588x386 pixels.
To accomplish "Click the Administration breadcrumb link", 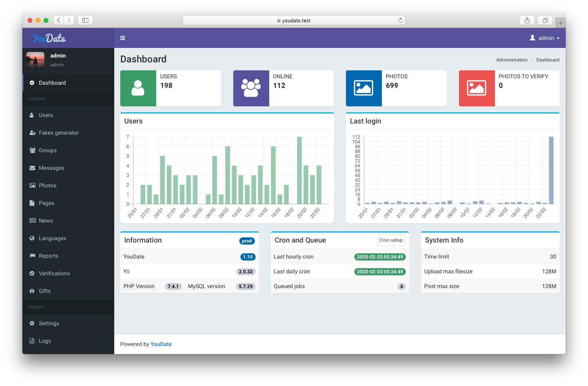I will (x=512, y=60).
